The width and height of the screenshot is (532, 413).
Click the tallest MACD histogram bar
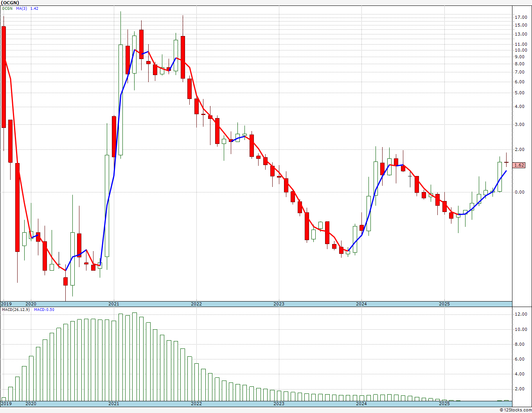[134, 356]
